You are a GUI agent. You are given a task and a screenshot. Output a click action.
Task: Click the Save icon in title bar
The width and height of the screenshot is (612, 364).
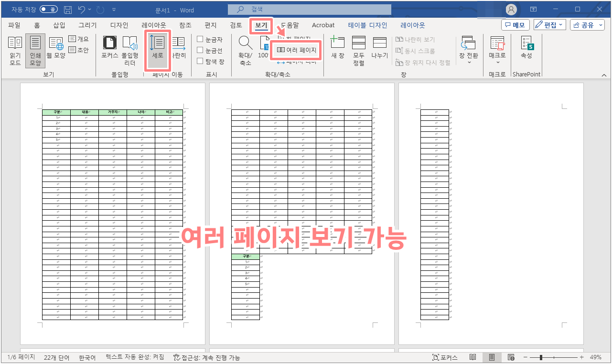(x=68, y=9)
